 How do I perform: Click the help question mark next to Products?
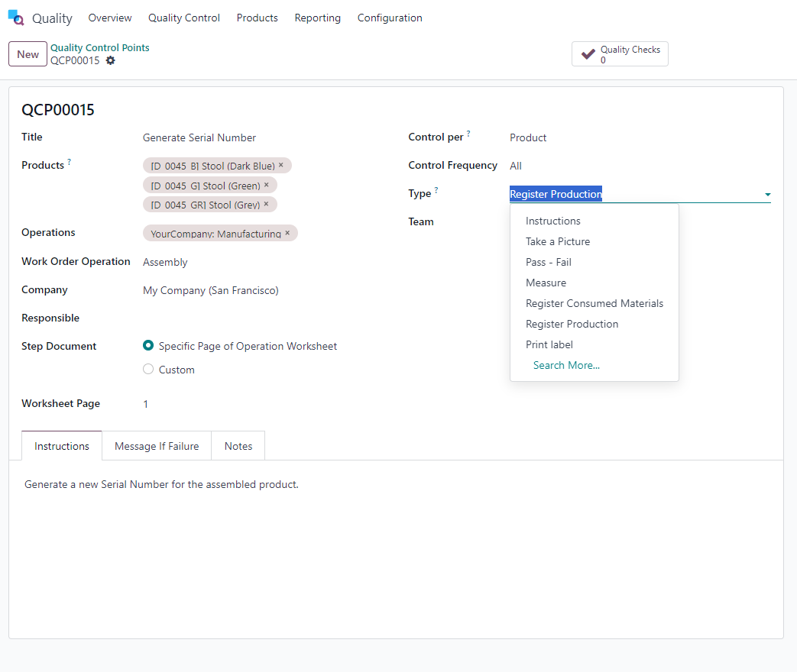70,162
